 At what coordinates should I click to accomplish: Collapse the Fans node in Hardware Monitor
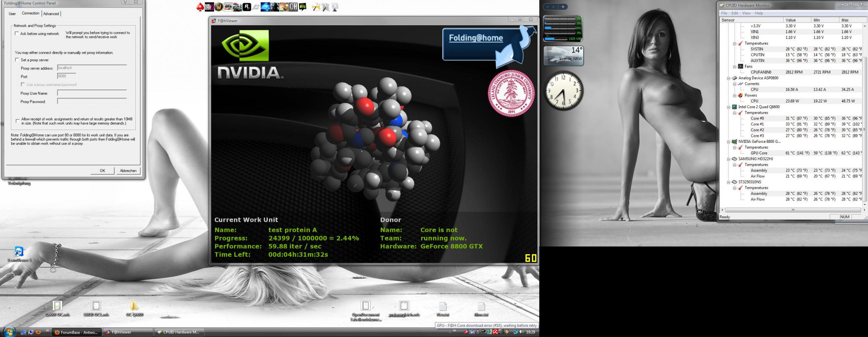pyautogui.click(x=734, y=67)
